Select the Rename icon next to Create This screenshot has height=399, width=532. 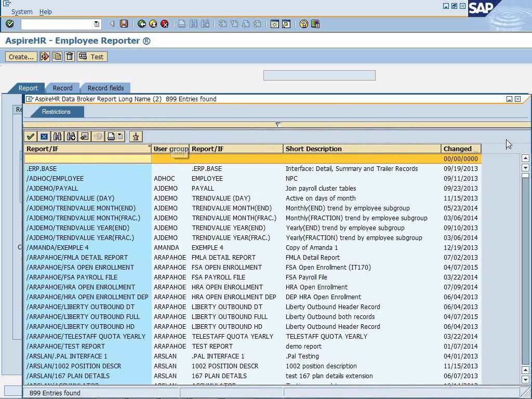tap(45, 57)
